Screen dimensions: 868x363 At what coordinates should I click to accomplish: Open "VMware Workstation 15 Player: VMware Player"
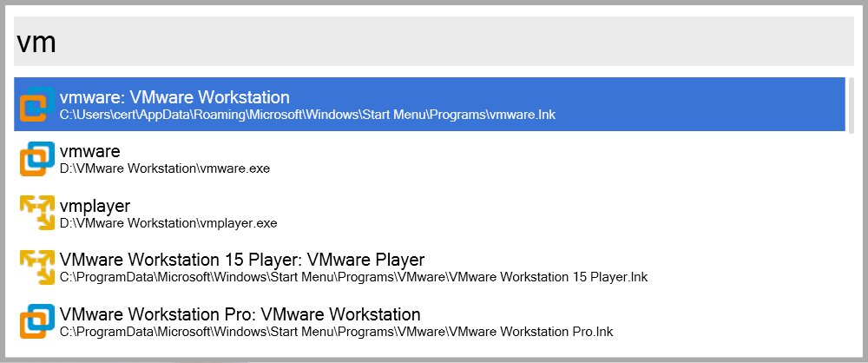(242, 260)
